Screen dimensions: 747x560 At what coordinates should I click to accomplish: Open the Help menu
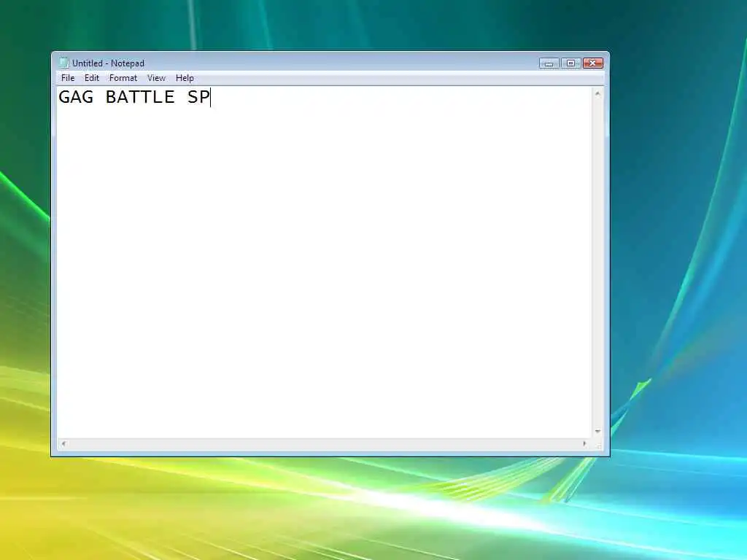(x=185, y=78)
